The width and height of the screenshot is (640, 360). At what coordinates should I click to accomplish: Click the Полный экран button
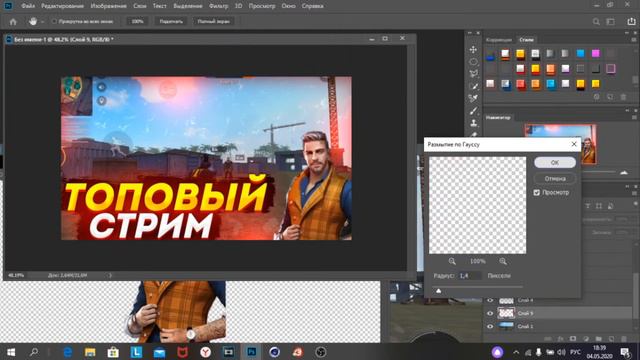pos(213,21)
